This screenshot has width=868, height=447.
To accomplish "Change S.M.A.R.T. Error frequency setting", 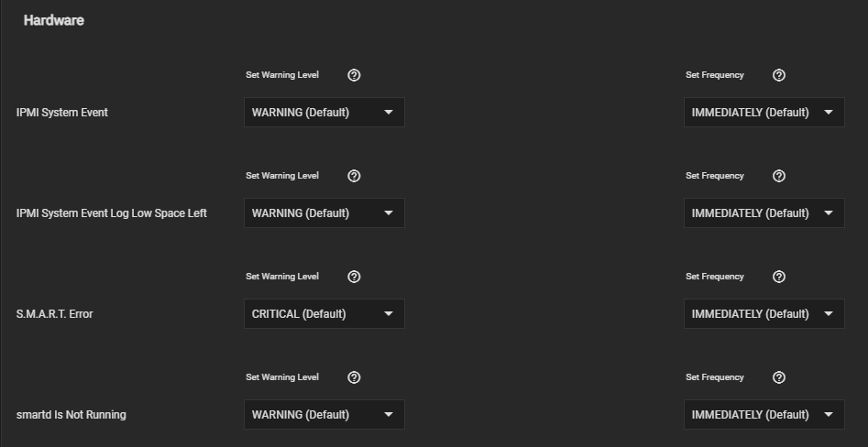I will pos(764,314).
